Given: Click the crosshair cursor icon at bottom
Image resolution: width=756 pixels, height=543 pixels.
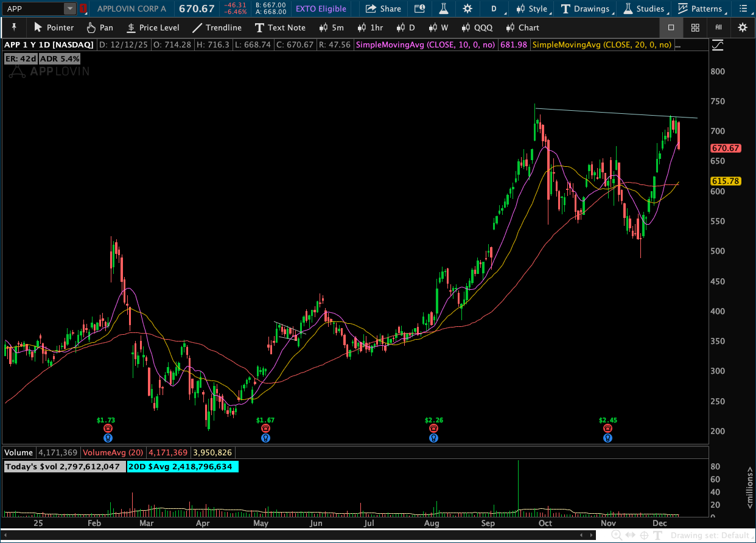Looking at the screenshot, I should point(644,535).
